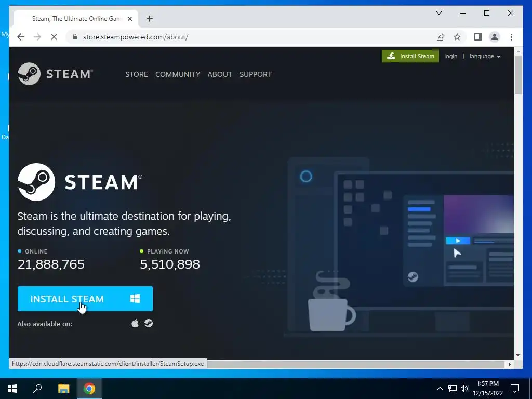Click the green Install Steam header button

coord(410,56)
